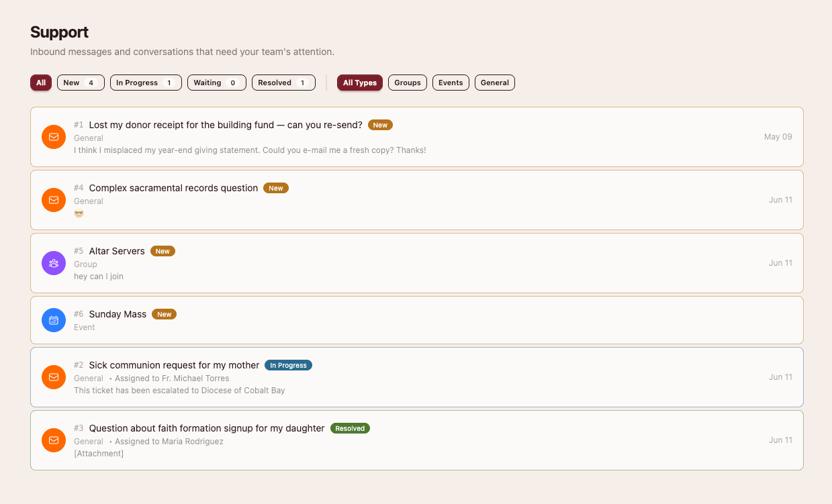Open the Altar Servers ticket
832x504 pixels.
pos(416,263)
